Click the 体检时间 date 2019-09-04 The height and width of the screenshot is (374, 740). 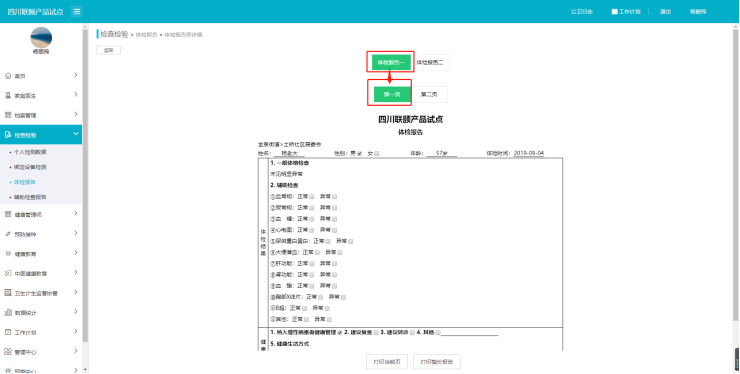click(529, 153)
